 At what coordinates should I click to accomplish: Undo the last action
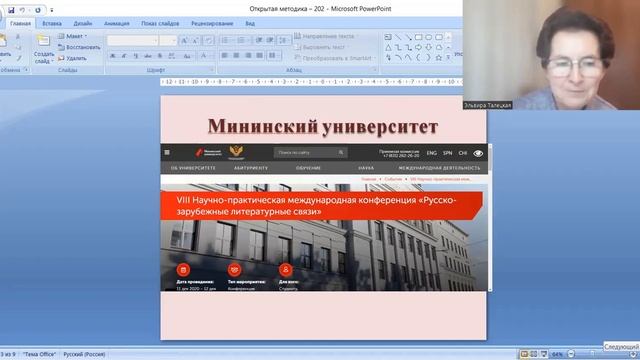pyautogui.click(x=22, y=10)
